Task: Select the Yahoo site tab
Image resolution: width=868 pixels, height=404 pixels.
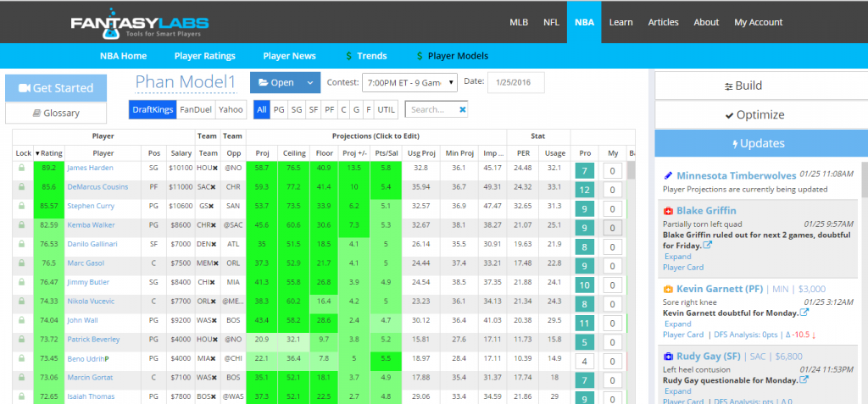Action: 231,109
